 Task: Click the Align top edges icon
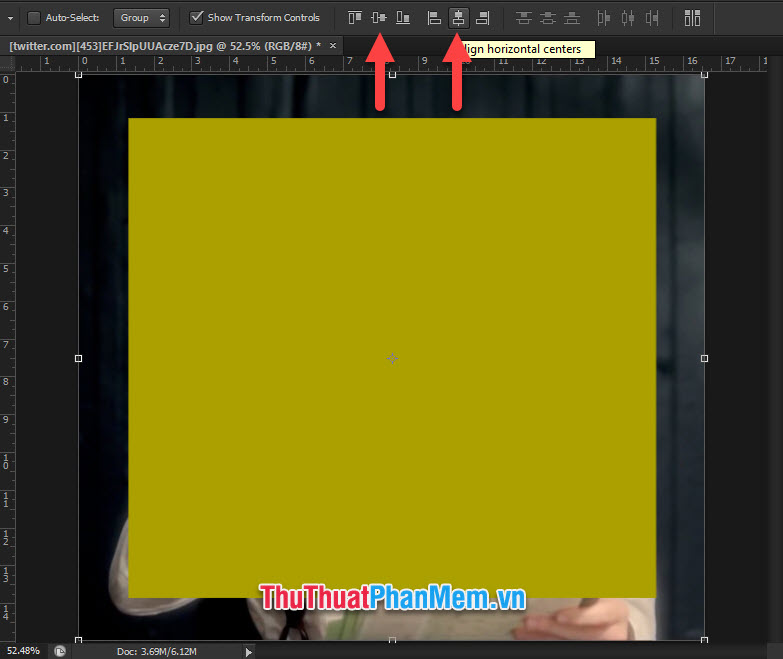(x=355, y=18)
